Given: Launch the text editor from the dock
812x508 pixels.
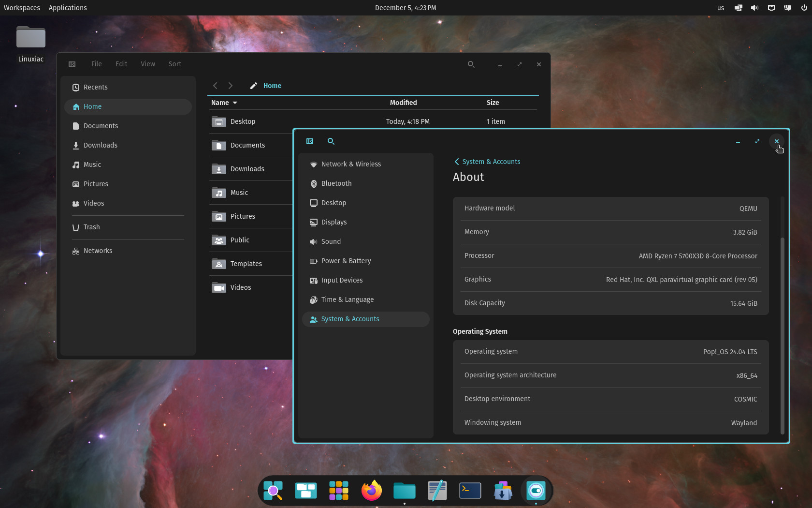Looking at the screenshot, I should (x=437, y=491).
